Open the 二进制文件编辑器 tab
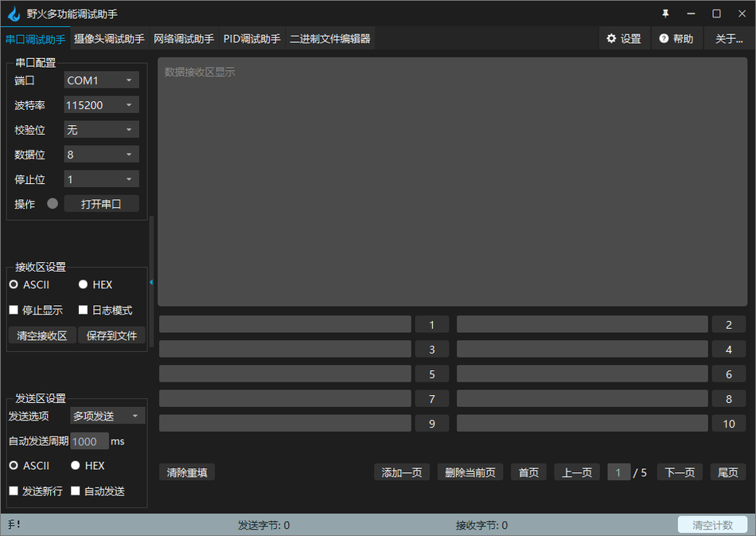Image resolution: width=756 pixels, height=536 pixels. click(x=329, y=39)
